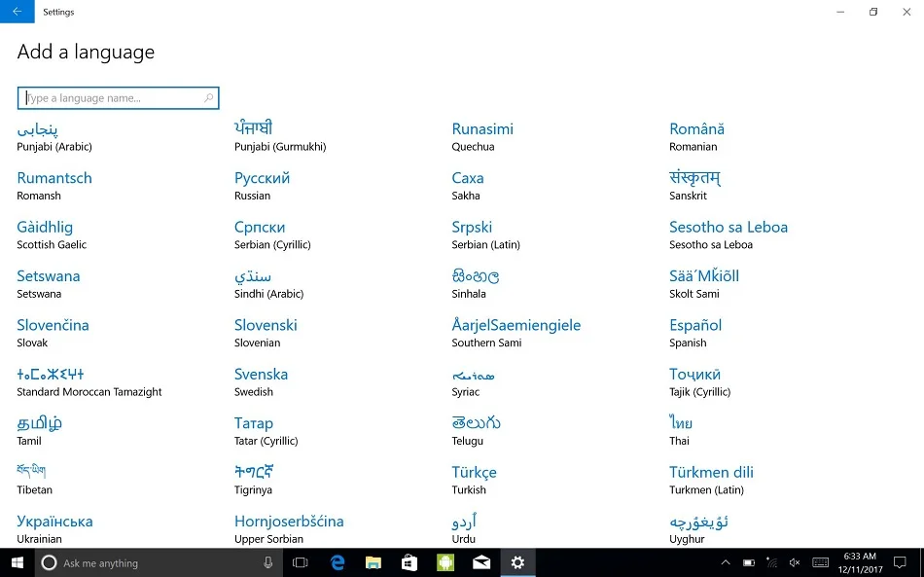This screenshot has height=577, width=924.
Task: Show hidden system tray icons
Action: 726,562
